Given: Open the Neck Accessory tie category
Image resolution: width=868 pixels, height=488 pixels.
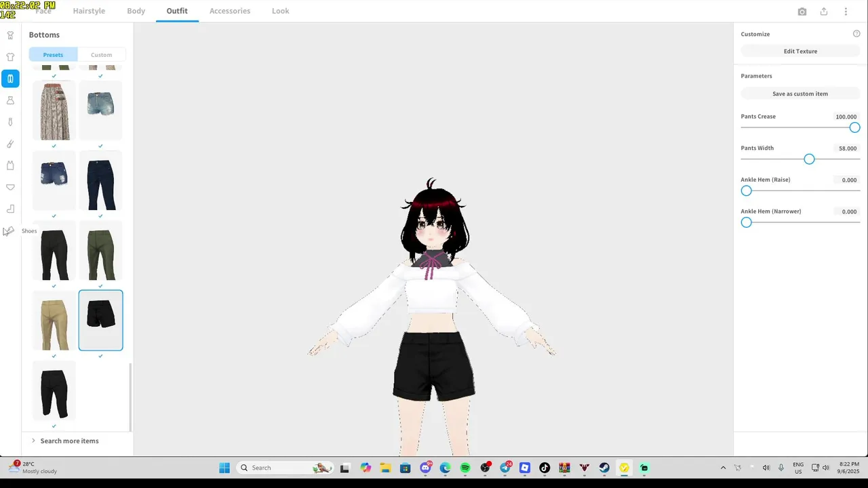Looking at the screenshot, I should coord(10,122).
